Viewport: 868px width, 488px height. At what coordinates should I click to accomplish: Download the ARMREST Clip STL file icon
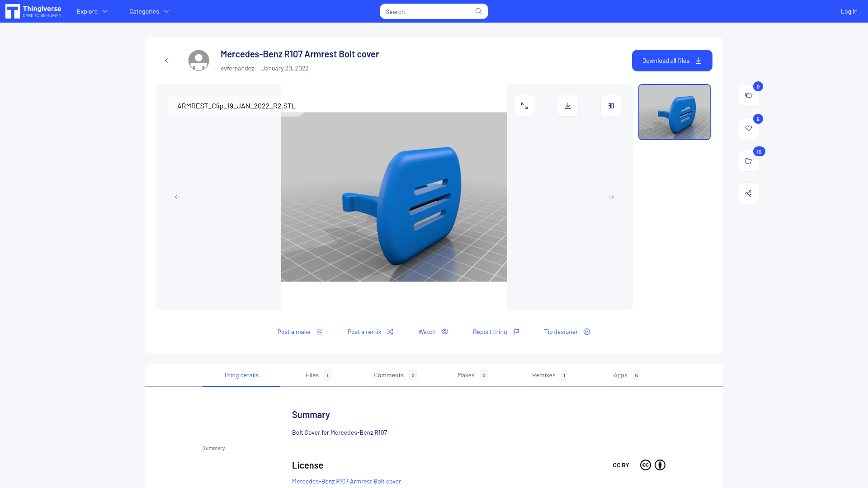point(568,106)
